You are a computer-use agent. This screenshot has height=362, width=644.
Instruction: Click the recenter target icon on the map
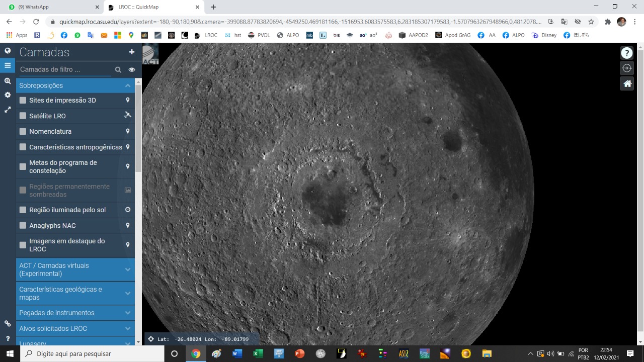coord(626,68)
